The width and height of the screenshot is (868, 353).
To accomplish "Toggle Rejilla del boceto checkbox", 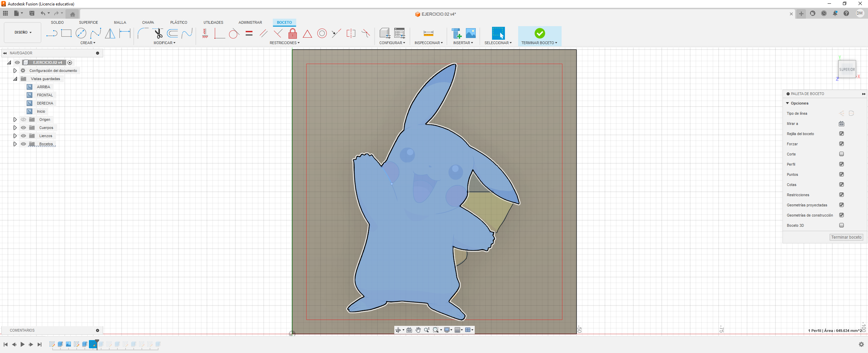I will point(842,134).
